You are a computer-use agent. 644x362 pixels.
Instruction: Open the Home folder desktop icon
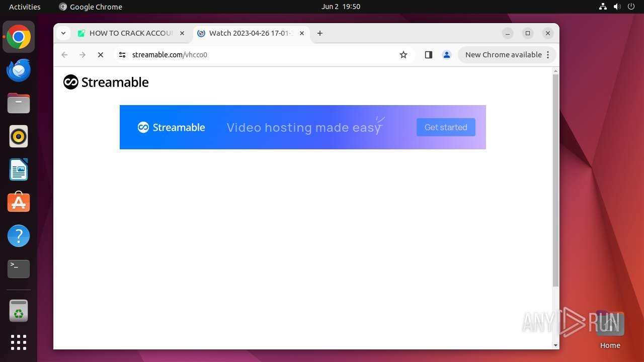610,330
